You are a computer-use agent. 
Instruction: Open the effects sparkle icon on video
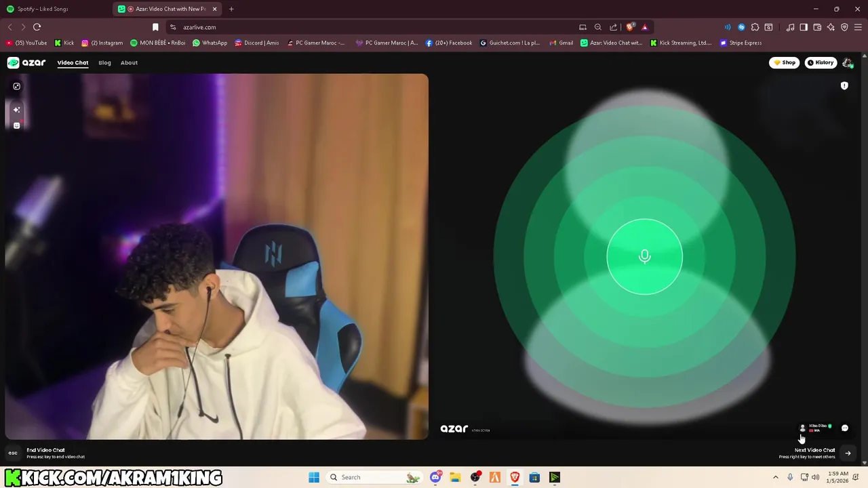coord(17,110)
